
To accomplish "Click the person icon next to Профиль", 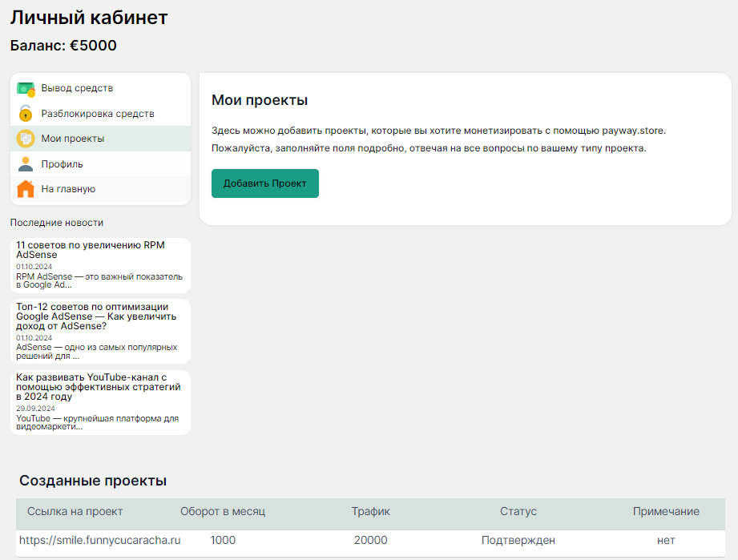I will pyautogui.click(x=26, y=164).
